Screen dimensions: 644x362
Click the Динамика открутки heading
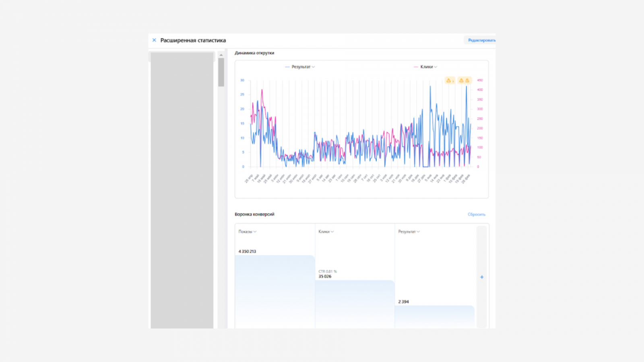click(254, 53)
